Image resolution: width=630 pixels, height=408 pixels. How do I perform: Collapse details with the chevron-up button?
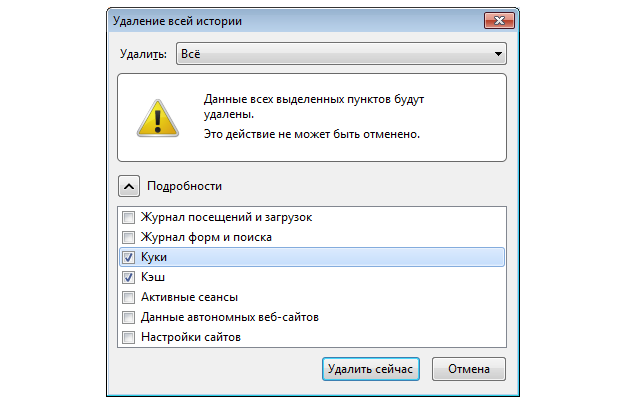point(129,186)
